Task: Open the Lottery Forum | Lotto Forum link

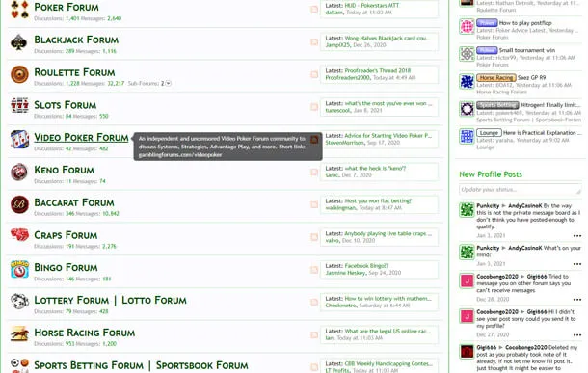Action: pyautogui.click(x=110, y=301)
